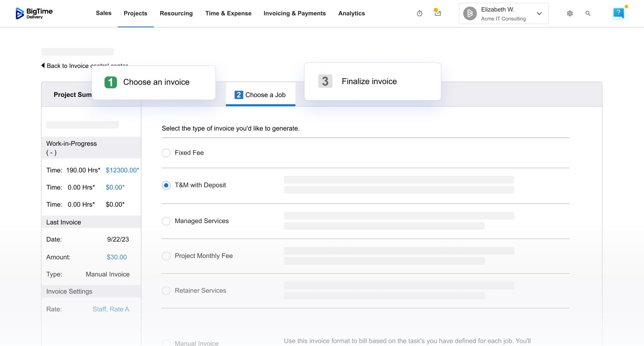The image size is (644, 346).
Task: Click the search magnifier icon
Action: [588, 14]
